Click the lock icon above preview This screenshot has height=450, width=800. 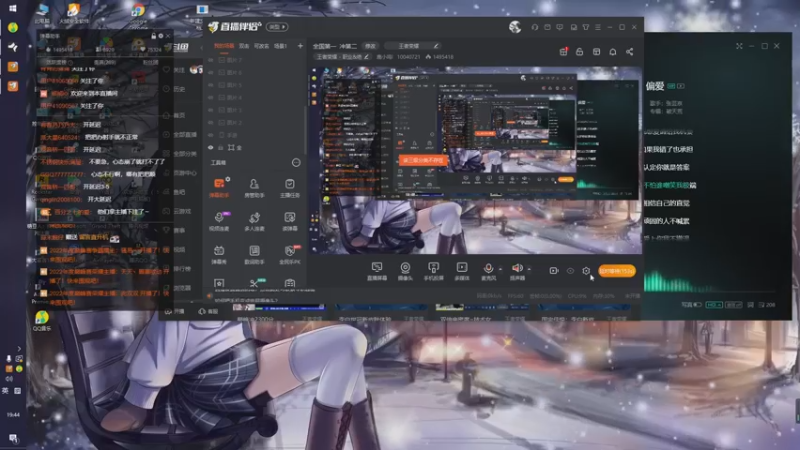[x=580, y=52]
